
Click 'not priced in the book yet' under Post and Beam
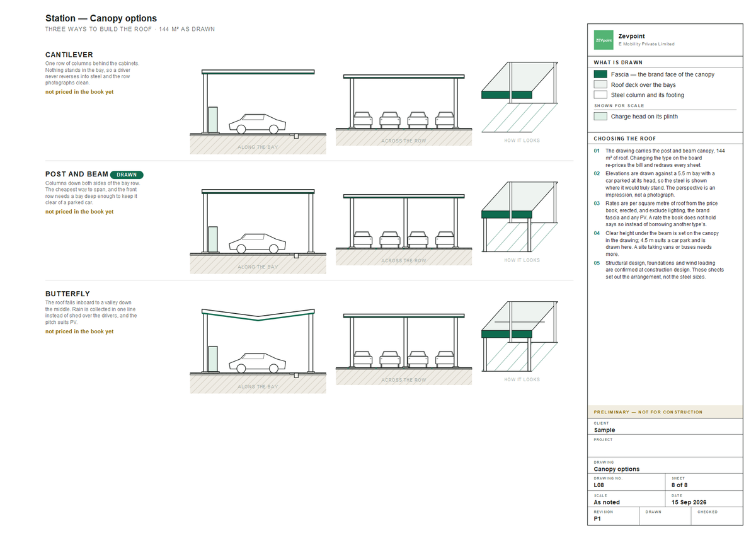click(x=79, y=212)
